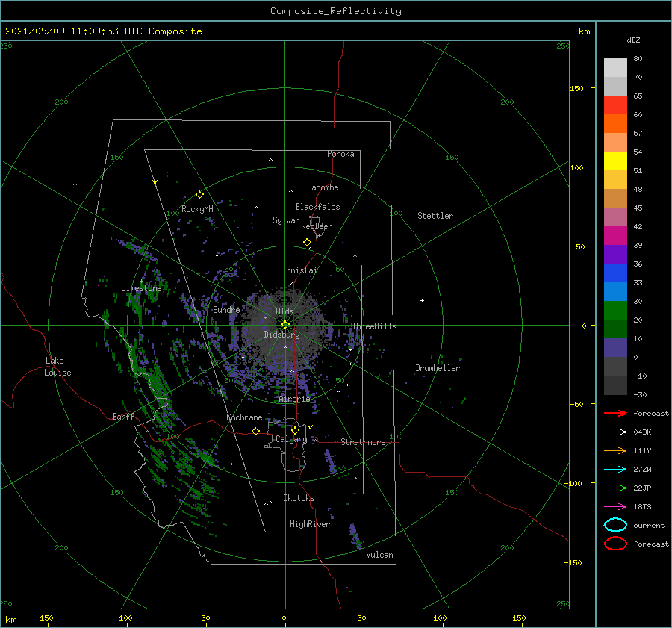The image size is (672, 628).
Task: Click the yellow diamond marker beside RockyMH
Action: coord(199,195)
